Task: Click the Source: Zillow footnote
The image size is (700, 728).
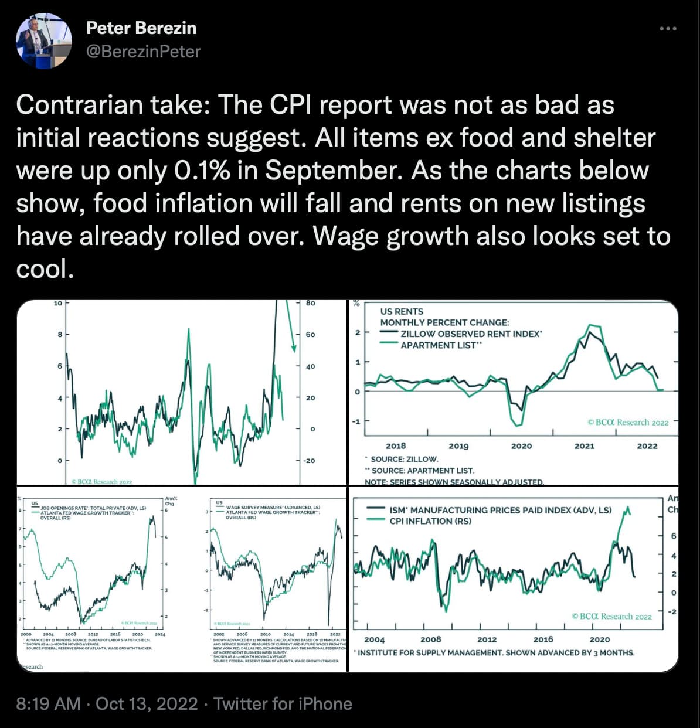Action: [x=405, y=459]
